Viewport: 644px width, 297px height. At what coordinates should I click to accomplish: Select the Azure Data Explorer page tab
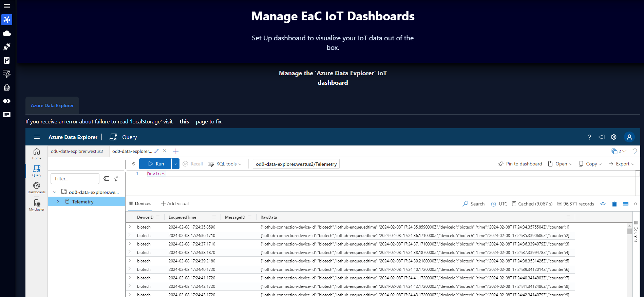click(x=52, y=105)
